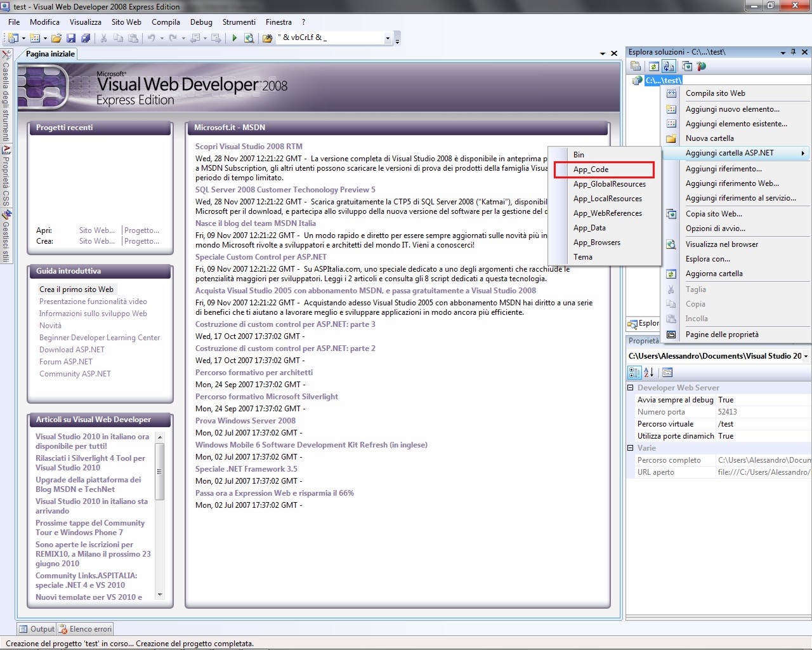The image size is (812, 650).
Task: Open the Scopri Visual Studio 2008 RTM link
Action: (249, 147)
